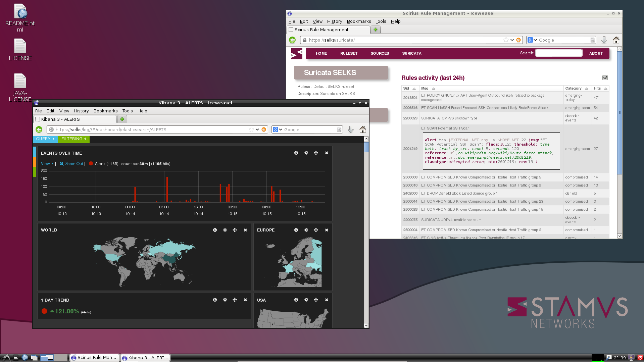Open new tab in Scirius window
This screenshot has width=644, height=362.
point(376,30)
